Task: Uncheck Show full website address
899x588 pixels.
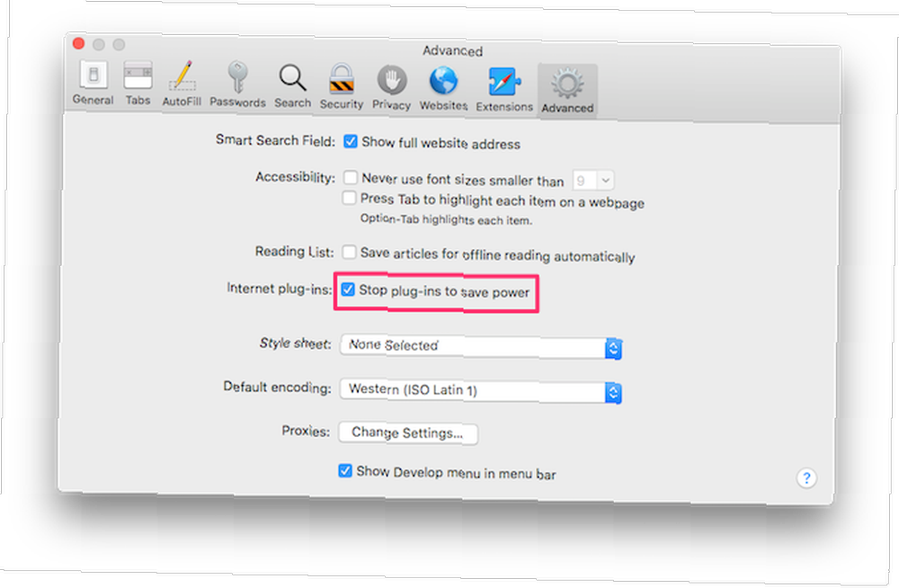Action: (x=351, y=141)
